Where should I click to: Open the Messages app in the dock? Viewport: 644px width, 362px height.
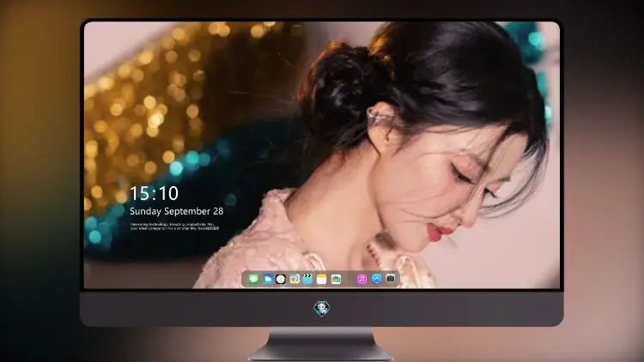point(253,279)
